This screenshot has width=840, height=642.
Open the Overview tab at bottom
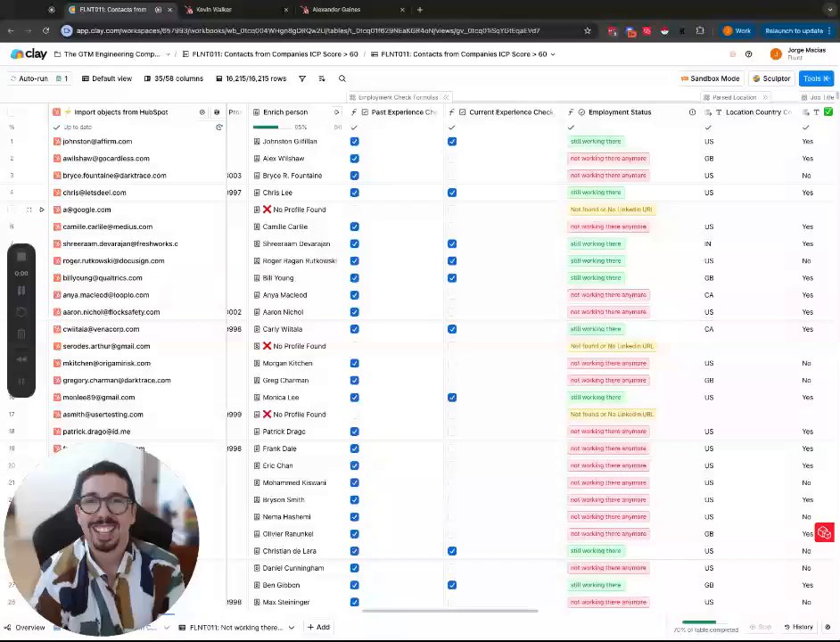tap(25, 628)
